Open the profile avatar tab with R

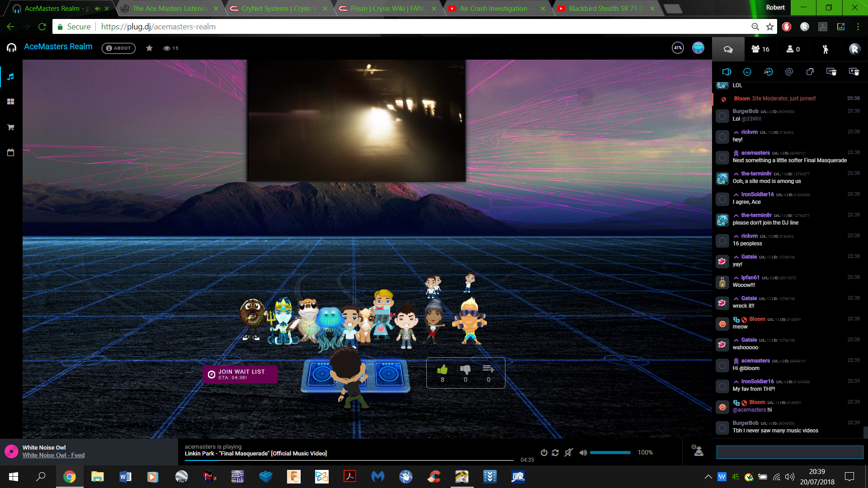click(x=854, y=49)
